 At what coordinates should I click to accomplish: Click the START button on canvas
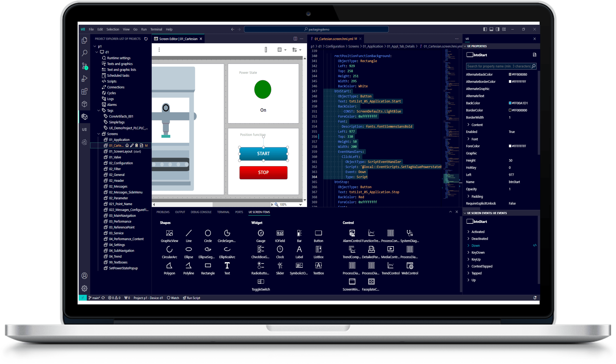tap(264, 154)
